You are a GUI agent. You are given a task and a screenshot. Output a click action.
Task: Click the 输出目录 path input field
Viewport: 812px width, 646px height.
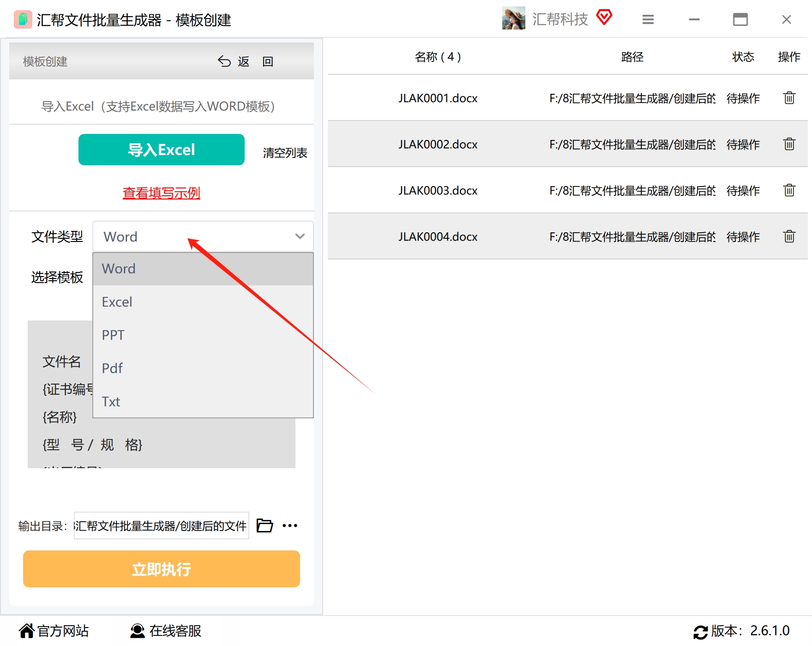point(162,525)
